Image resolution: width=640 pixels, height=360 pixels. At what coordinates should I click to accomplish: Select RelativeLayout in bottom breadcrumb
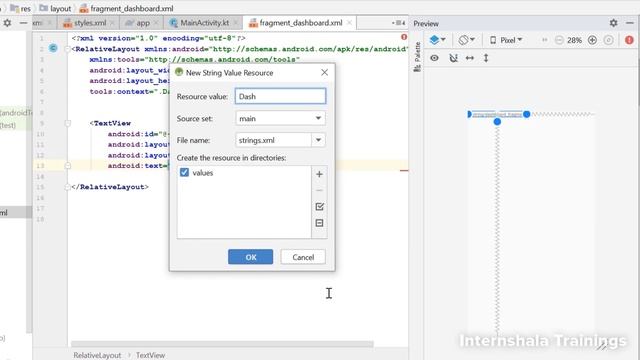click(x=97, y=355)
